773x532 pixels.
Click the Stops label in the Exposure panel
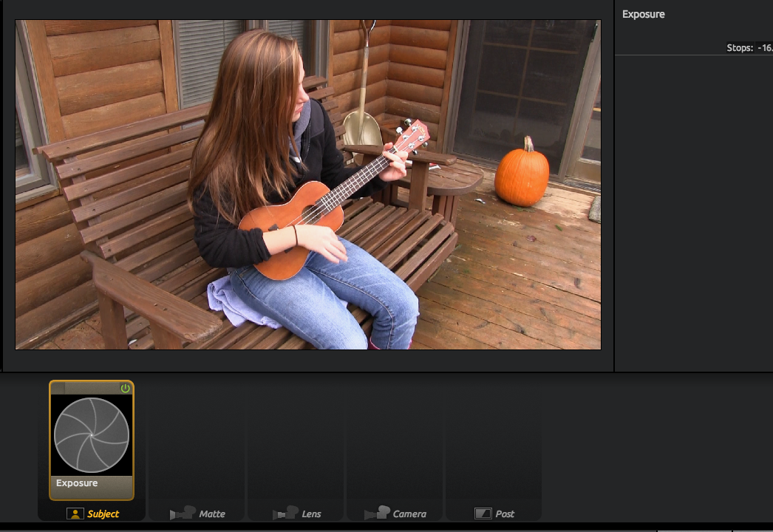[x=740, y=48]
